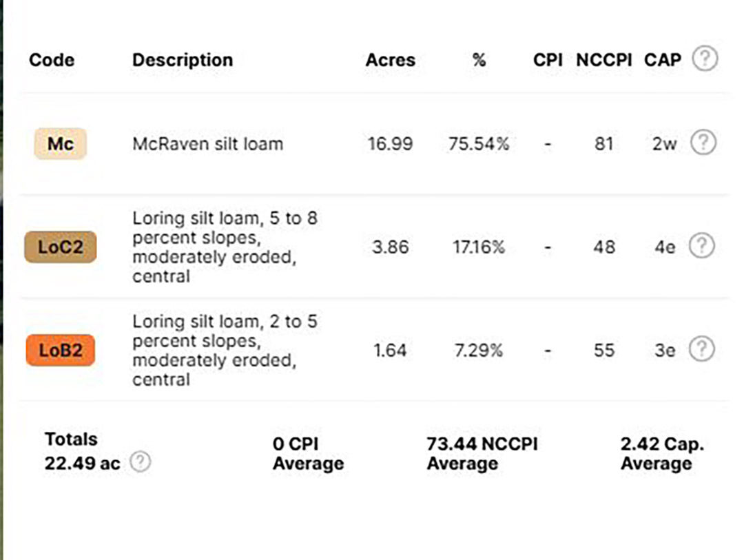744x560 pixels.
Task: Select the Mc soil code badge
Action: pos(60,143)
